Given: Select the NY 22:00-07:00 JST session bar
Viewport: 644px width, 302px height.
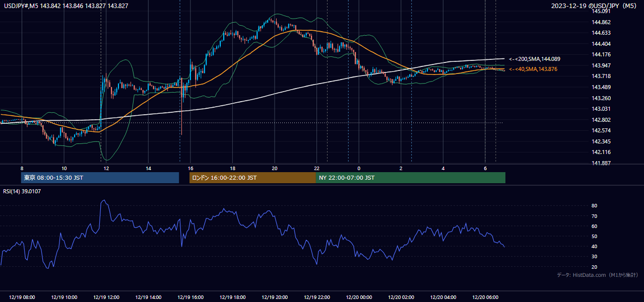Looking at the screenshot, I should pos(411,178).
